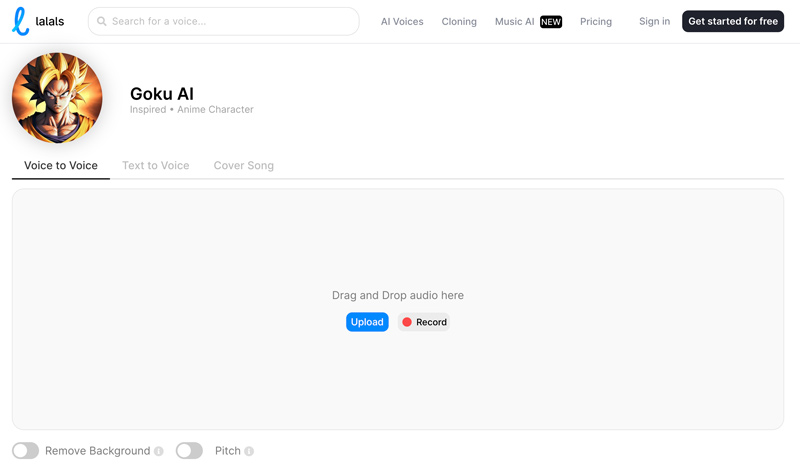Click Get started for free button

click(733, 21)
